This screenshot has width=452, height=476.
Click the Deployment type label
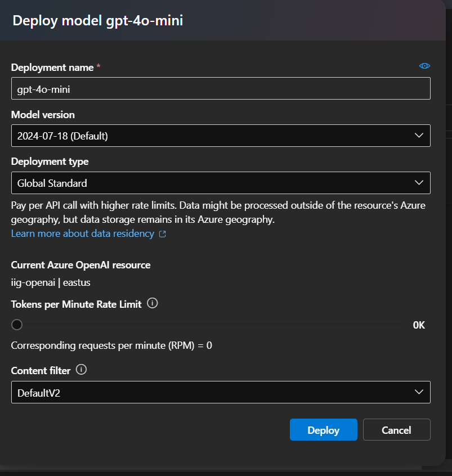[x=50, y=161]
